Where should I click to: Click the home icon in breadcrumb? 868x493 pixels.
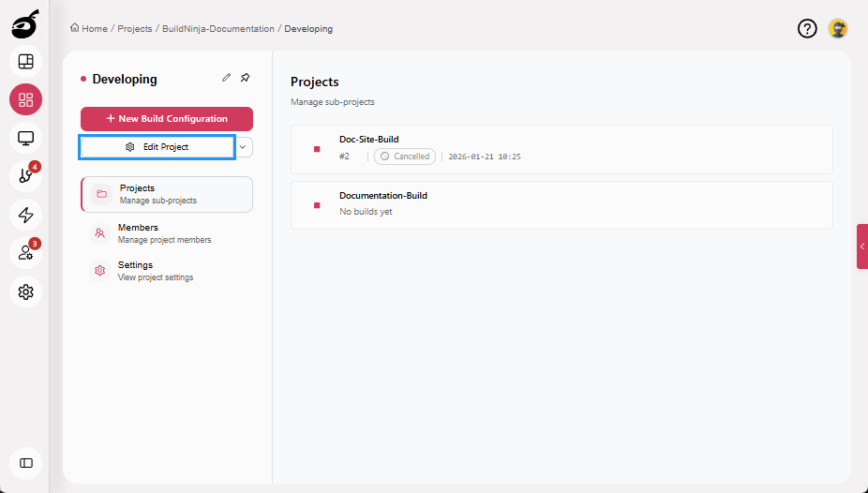tap(75, 28)
